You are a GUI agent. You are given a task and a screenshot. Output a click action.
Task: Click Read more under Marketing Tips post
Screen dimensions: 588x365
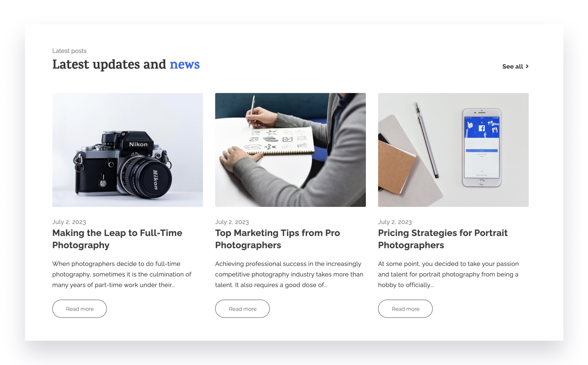(242, 309)
